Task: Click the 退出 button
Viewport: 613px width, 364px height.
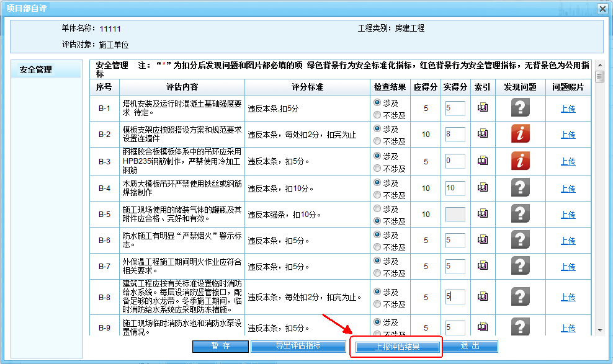Action: click(x=469, y=346)
